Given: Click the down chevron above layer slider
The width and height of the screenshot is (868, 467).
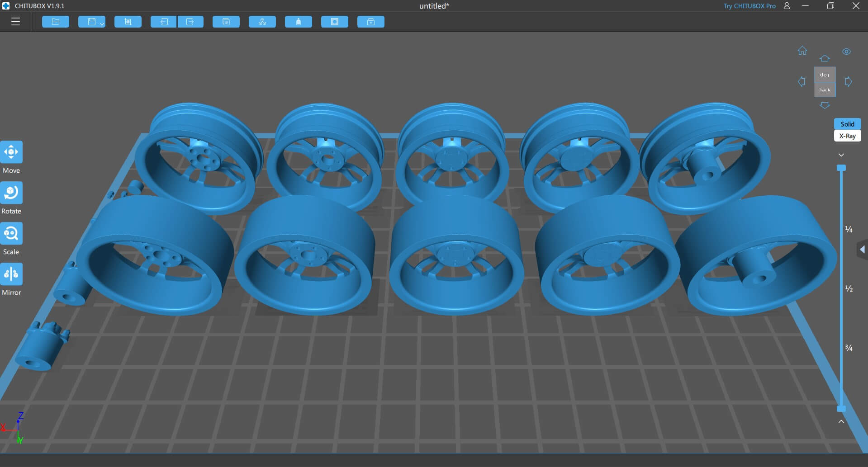Looking at the screenshot, I should point(841,155).
